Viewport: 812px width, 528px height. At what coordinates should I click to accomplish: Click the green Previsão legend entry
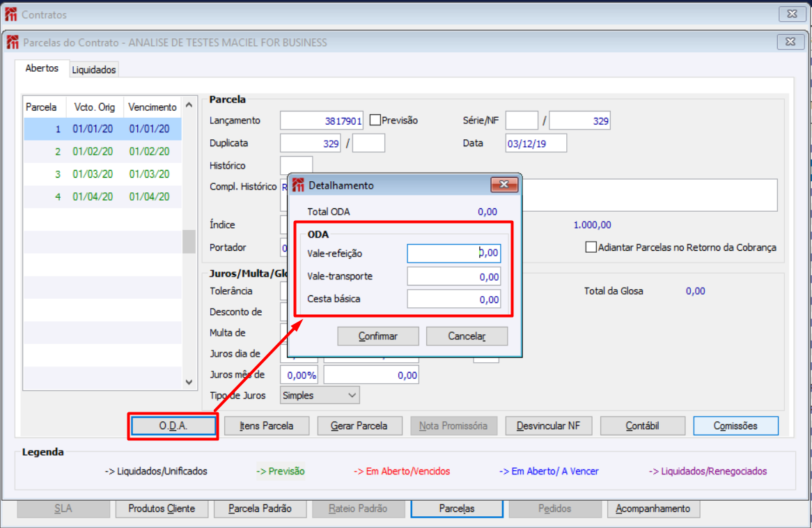point(281,471)
